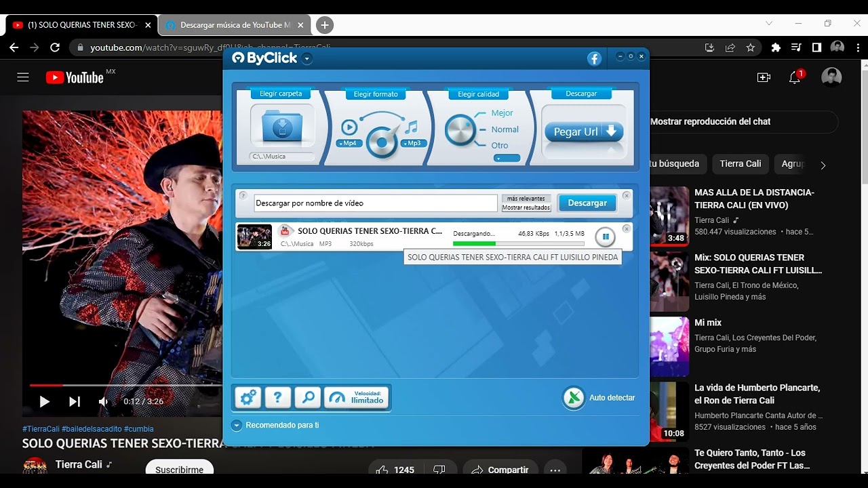Open YouTube notifications bell

795,77
